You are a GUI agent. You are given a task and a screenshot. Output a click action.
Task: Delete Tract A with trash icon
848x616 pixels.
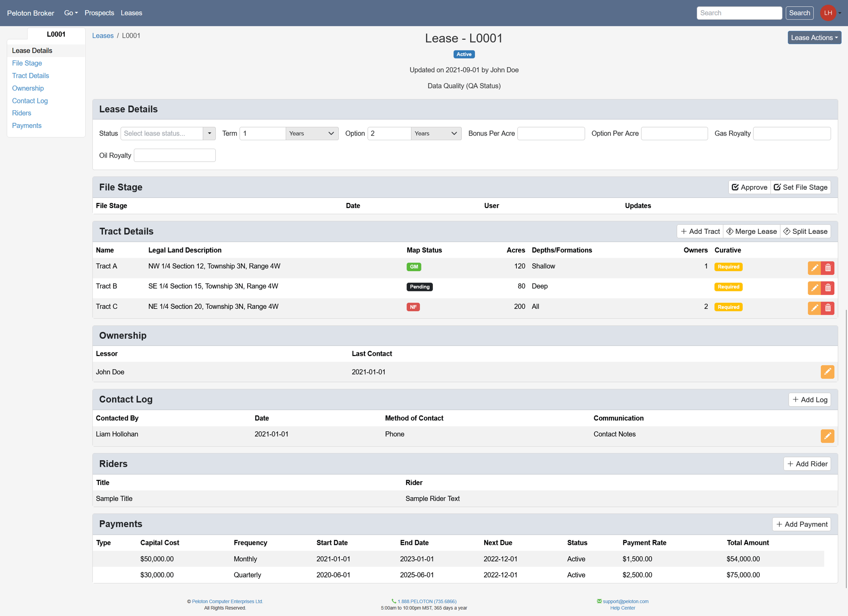pyautogui.click(x=828, y=268)
